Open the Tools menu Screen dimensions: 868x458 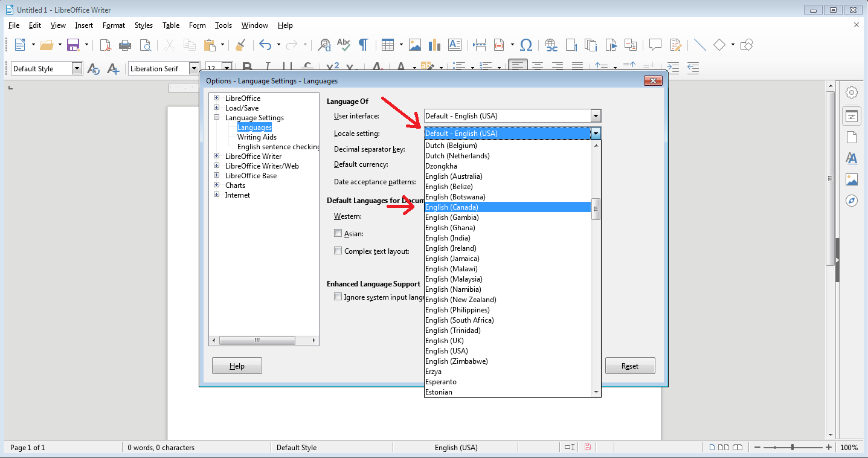click(223, 25)
